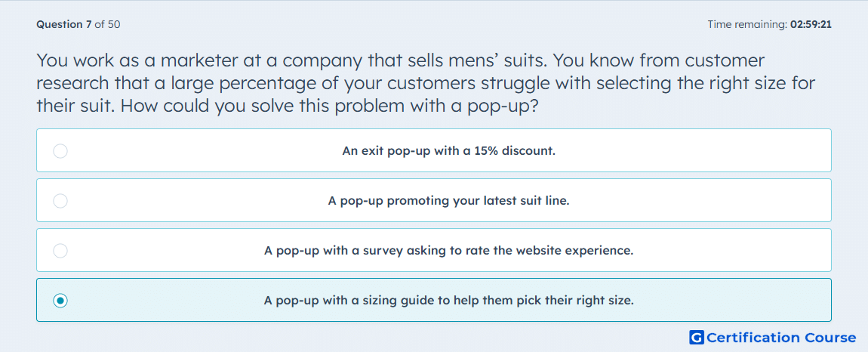Image resolution: width=868 pixels, height=352 pixels.
Task: Click answer text 'A pop-up promoting your latest suit line.'
Action: [x=449, y=201]
